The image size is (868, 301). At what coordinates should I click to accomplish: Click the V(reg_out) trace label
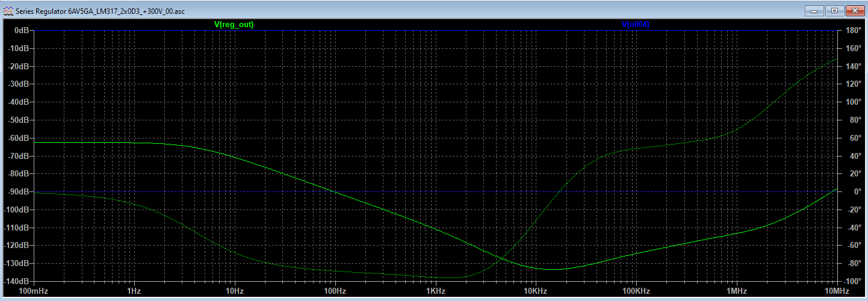(234, 25)
